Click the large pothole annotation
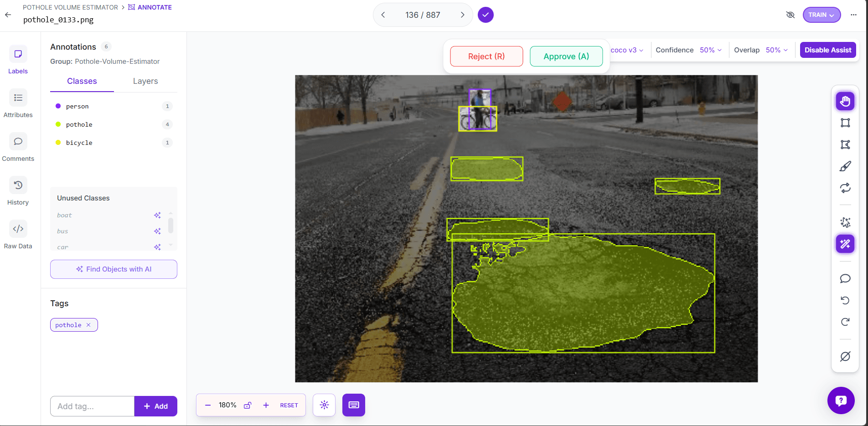This screenshot has height=426, width=868. point(583,293)
